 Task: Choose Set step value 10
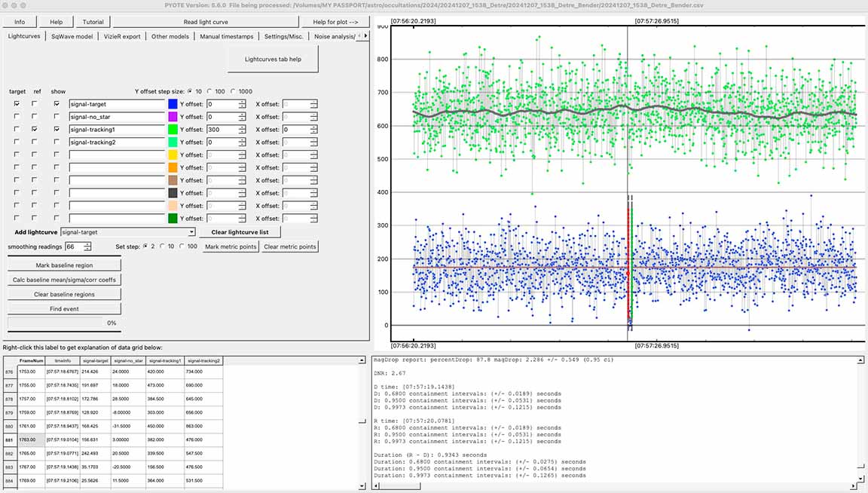click(x=163, y=246)
